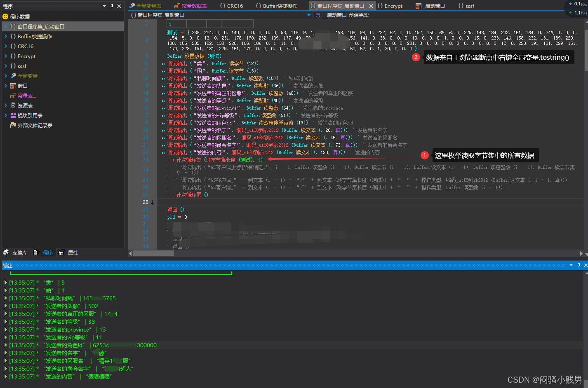Screen dimensions: 588x388
Task: Select 程序数据 root item
Action: [19, 16]
